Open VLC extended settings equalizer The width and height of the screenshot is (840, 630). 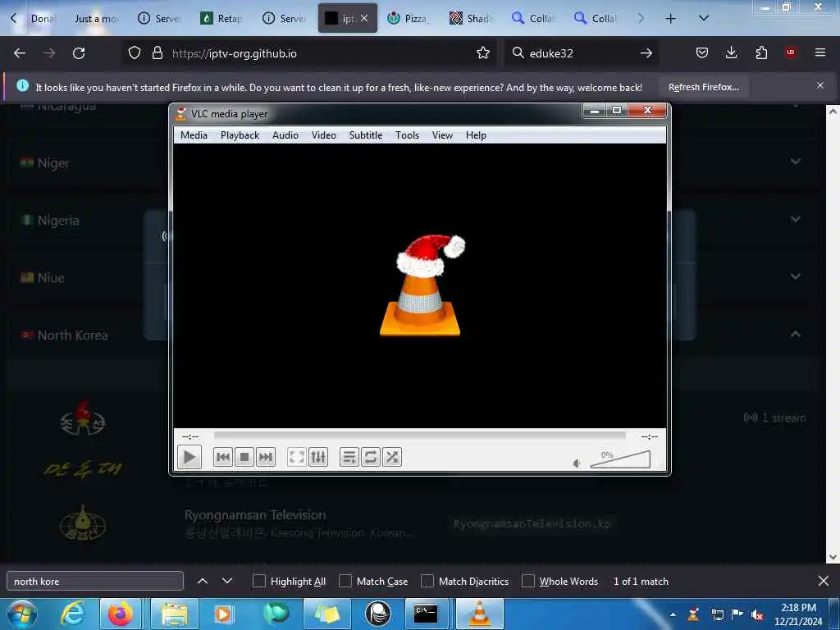318,457
